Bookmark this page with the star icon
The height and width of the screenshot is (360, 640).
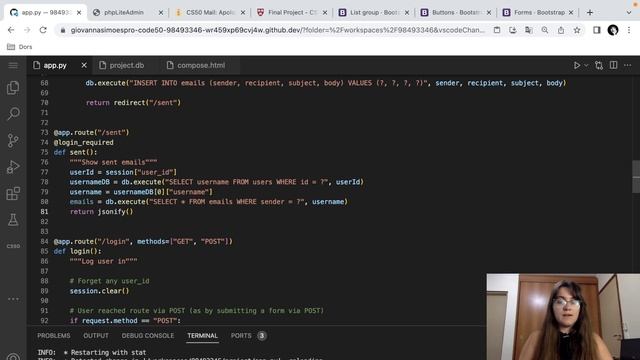pyautogui.click(x=577, y=30)
